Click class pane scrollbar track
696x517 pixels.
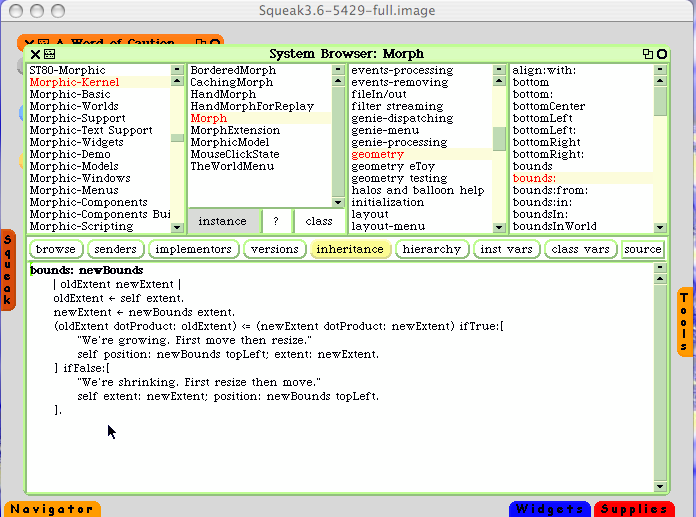338,142
